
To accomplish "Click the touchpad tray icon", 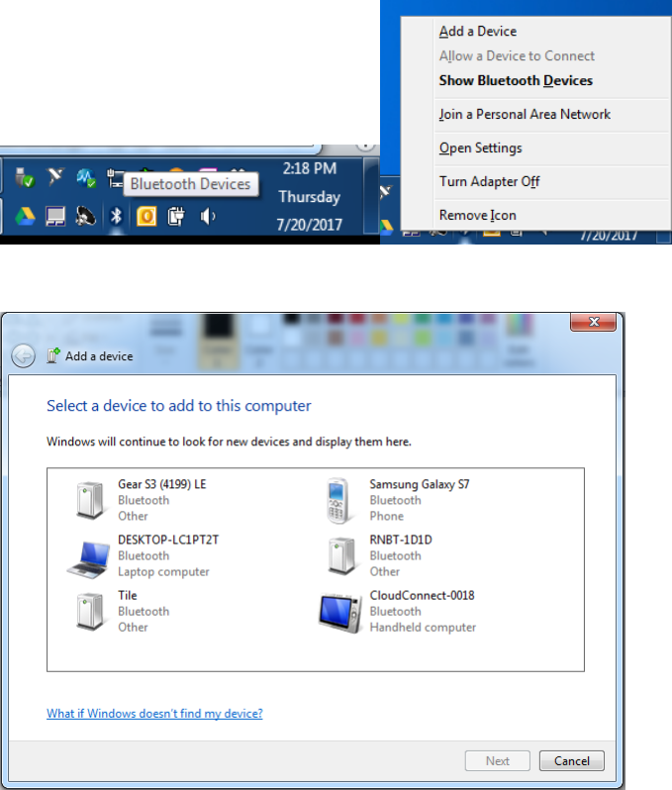I will pyautogui.click(x=54, y=216).
